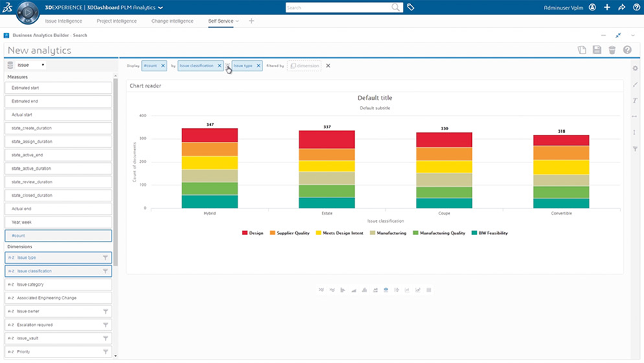Open the Change Intelligence tab

[x=172, y=21]
